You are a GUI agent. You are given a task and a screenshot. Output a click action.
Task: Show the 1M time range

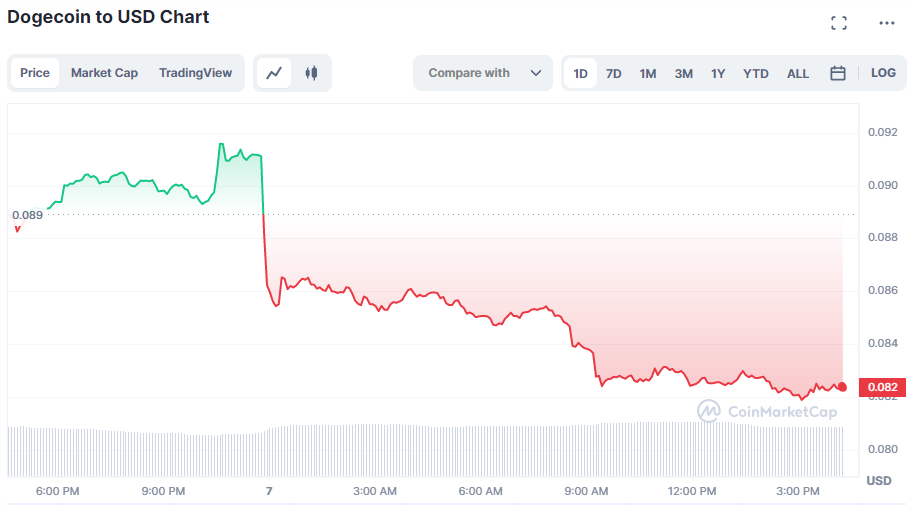[648, 73]
